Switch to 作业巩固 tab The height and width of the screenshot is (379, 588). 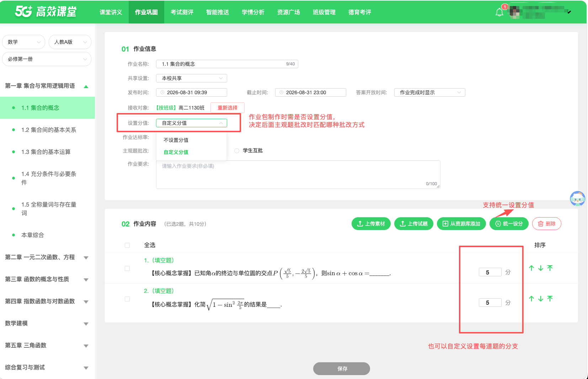click(x=146, y=12)
